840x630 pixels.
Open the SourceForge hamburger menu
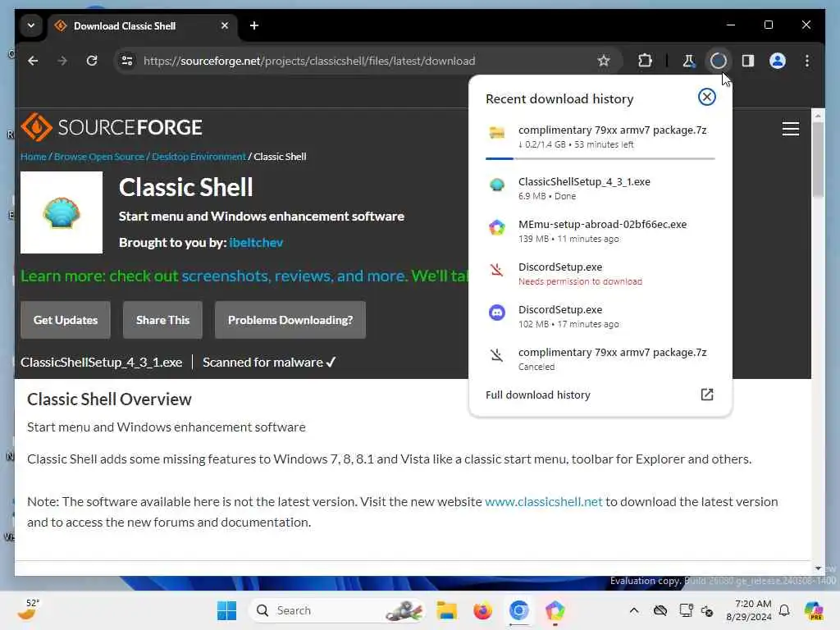(790, 129)
